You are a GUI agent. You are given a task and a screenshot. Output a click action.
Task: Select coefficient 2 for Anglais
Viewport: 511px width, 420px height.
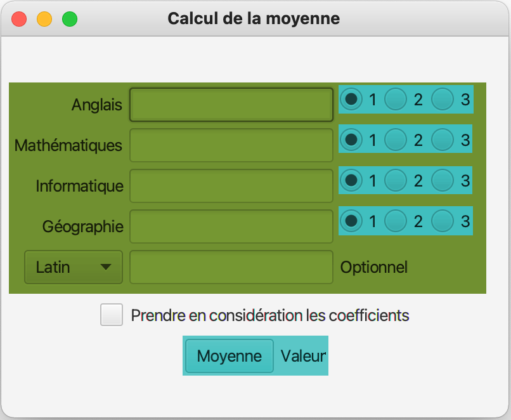click(x=396, y=99)
